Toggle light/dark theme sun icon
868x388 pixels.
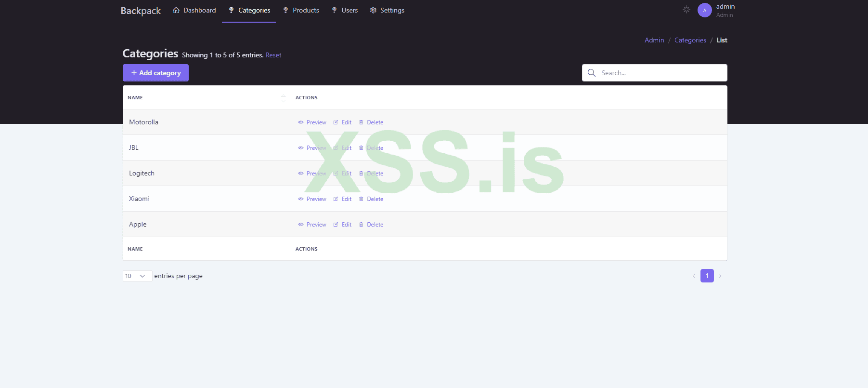(x=687, y=10)
